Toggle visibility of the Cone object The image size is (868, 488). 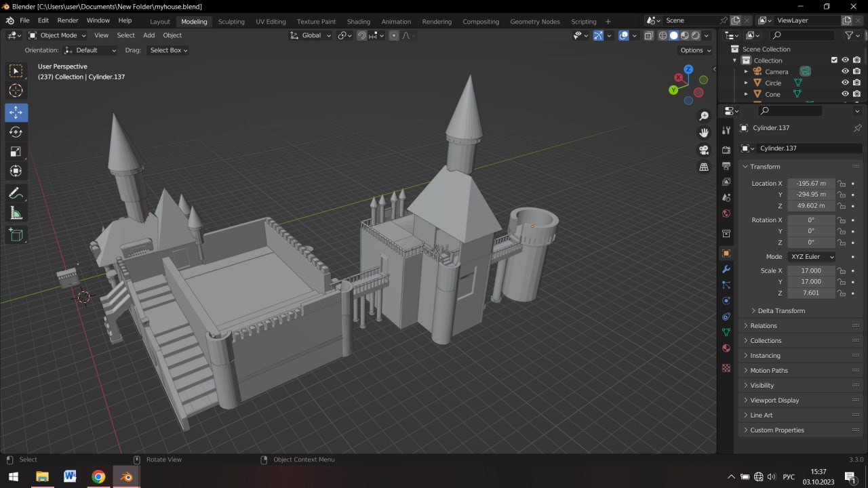(x=845, y=94)
